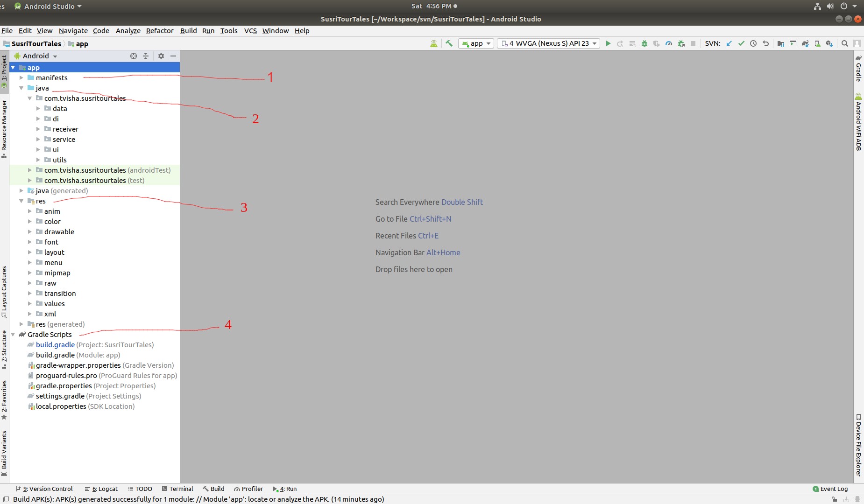Expand the data package
This screenshot has height=504, width=864.
[x=38, y=109]
